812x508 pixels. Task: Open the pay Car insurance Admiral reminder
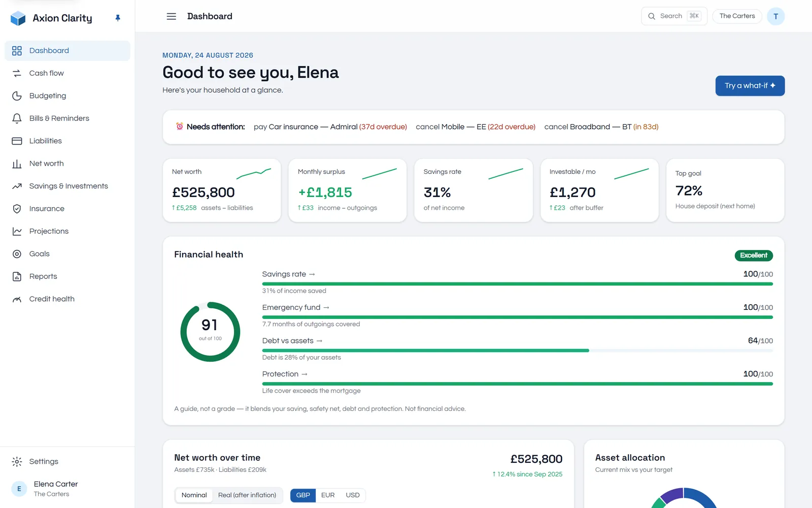pos(330,127)
